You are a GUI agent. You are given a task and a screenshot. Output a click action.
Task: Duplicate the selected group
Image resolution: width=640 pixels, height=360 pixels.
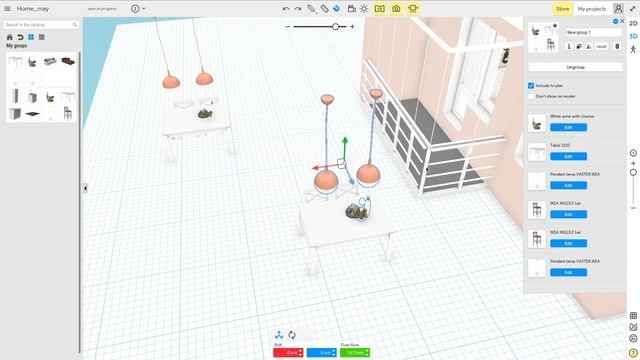(579, 47)
